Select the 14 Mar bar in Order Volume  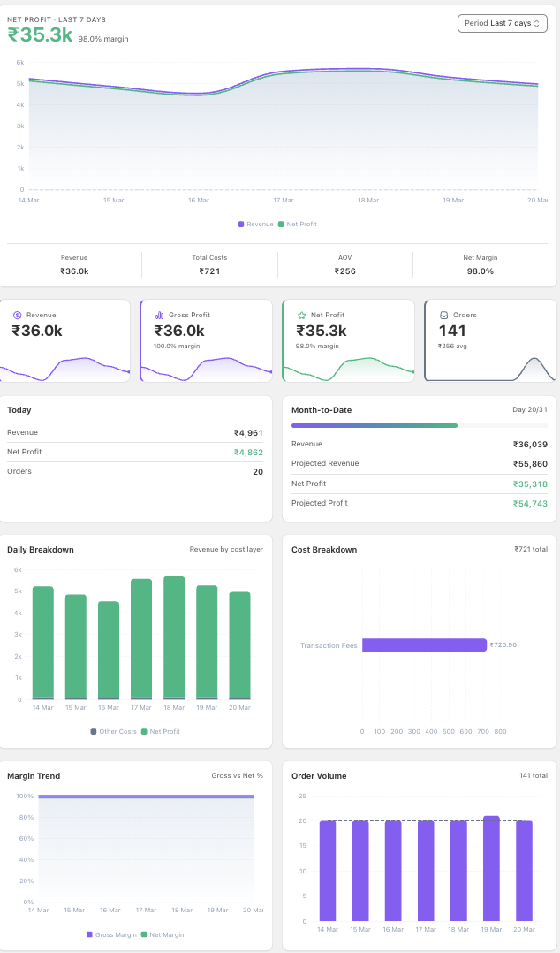(328, 871)
